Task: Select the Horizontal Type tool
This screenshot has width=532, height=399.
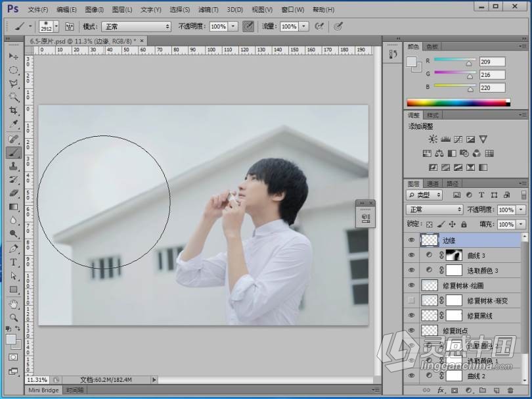Action: click(x=14, y=262)
